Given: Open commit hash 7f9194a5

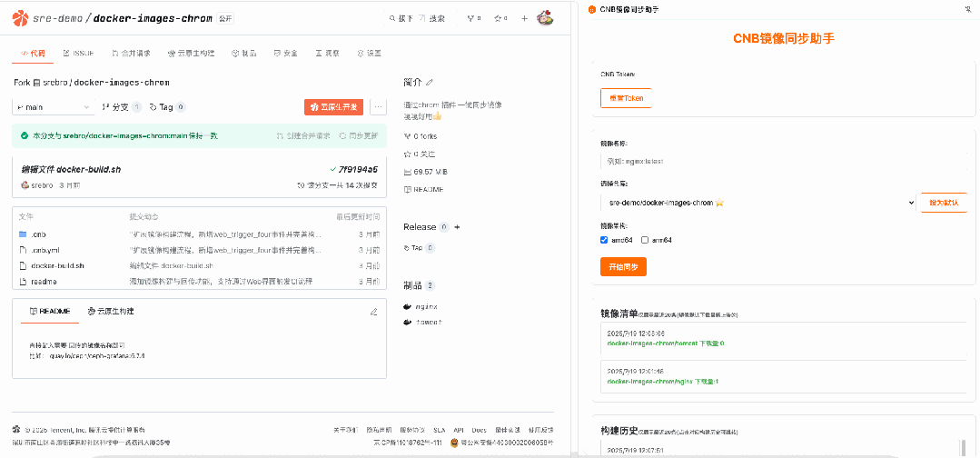Looking at the screenshot, I should pyautogui.click(x=358, y=170).
